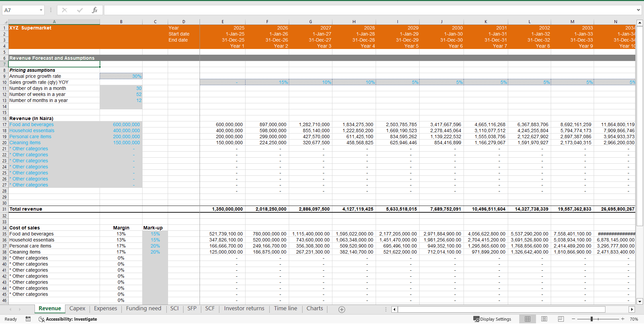Click the Ready status indicator
This screenshot has width=644, height=324.
point(11,319)
